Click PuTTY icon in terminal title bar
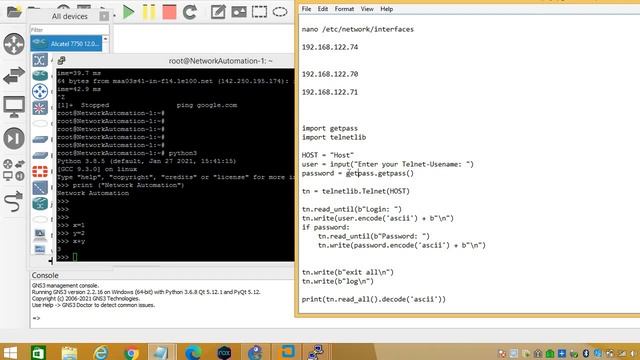 click(x=61, y=61)
